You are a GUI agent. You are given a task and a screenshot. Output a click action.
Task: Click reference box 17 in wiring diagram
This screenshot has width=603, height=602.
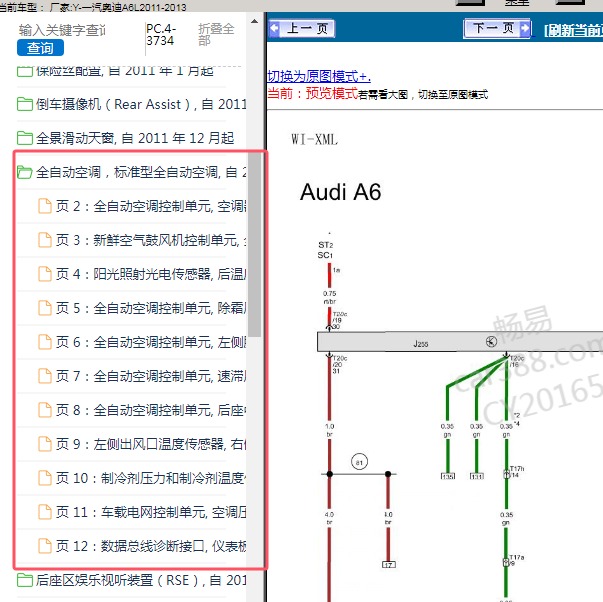[x=389, y=565]
